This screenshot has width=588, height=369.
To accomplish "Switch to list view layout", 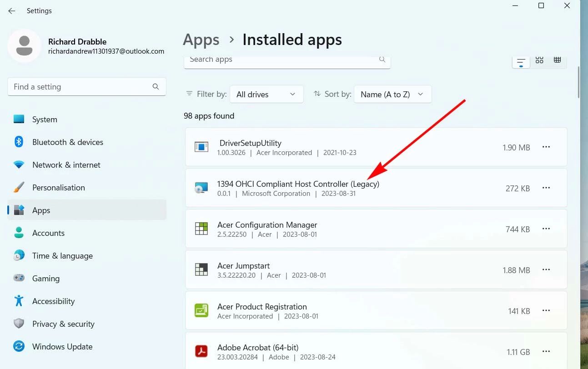I will coord(521,61).
